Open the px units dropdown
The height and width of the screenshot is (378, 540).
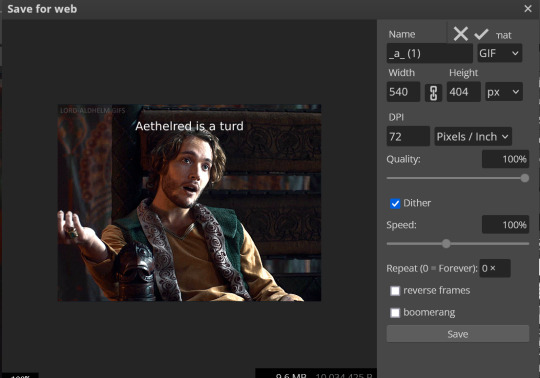504,92
